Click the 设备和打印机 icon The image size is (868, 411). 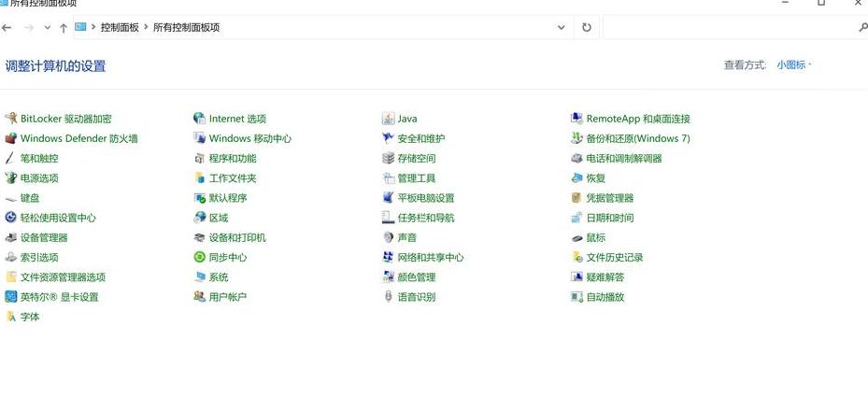[x=199, y=237]
